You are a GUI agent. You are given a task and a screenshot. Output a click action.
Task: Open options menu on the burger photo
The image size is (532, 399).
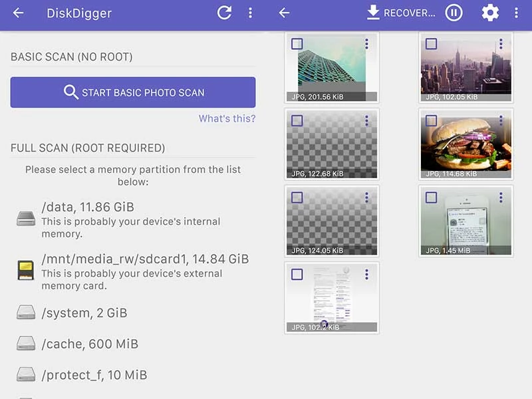[501, 121]
